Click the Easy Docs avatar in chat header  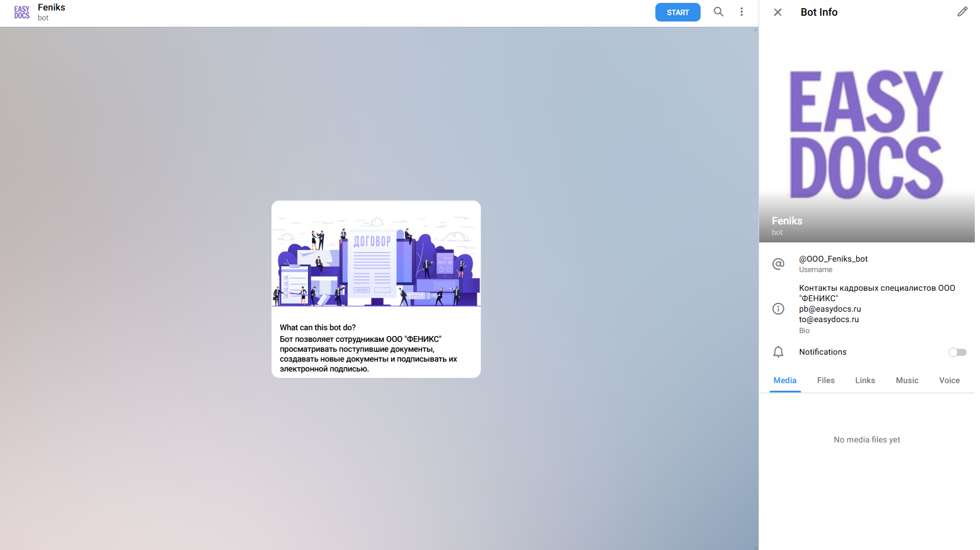point(22,12)
